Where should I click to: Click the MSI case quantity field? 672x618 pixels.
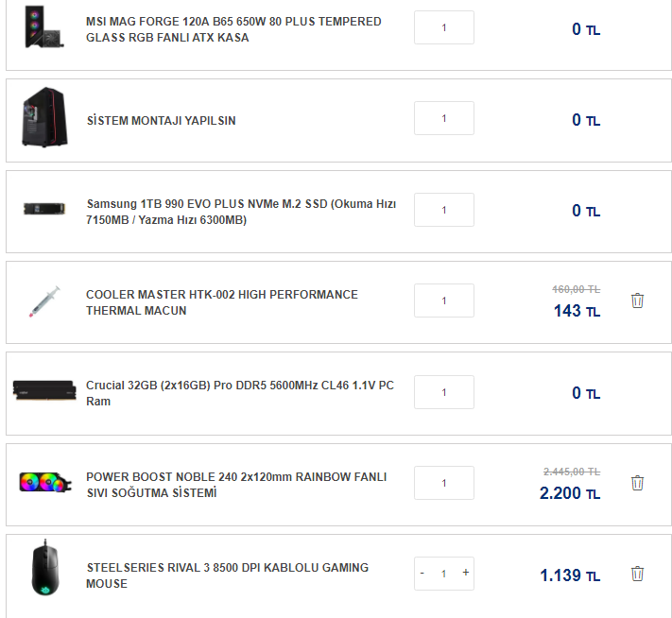[444, 27]
